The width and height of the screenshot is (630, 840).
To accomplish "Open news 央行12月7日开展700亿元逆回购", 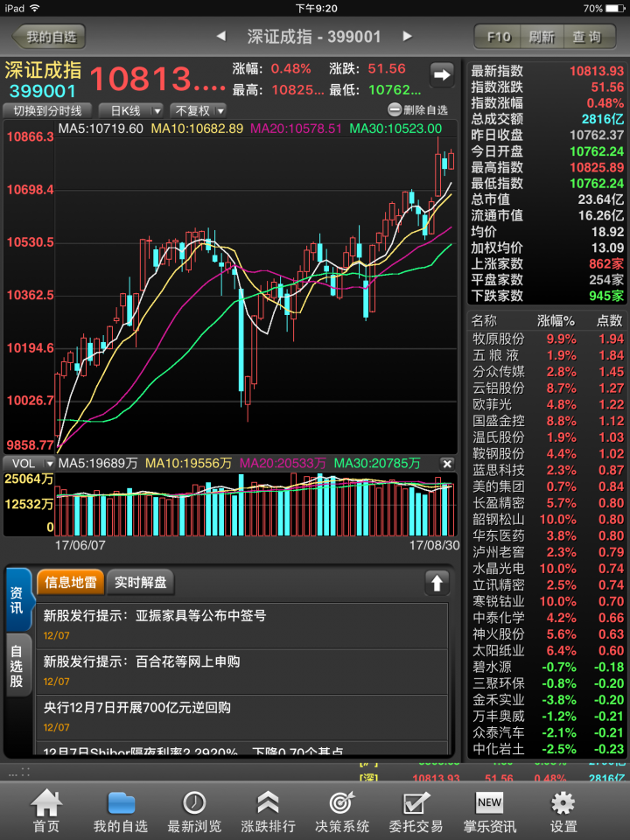I will click(241, 717).
